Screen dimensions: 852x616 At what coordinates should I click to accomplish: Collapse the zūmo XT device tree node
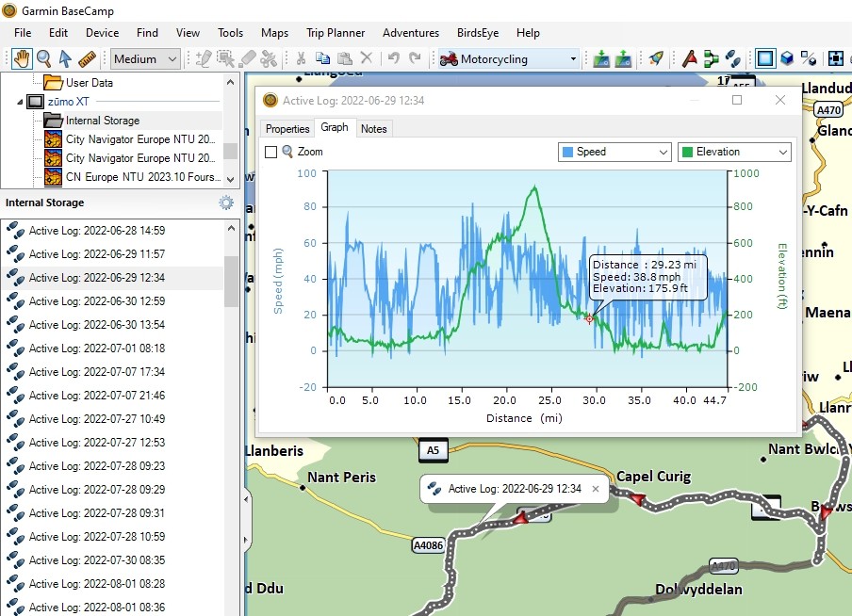click(20, 102)
